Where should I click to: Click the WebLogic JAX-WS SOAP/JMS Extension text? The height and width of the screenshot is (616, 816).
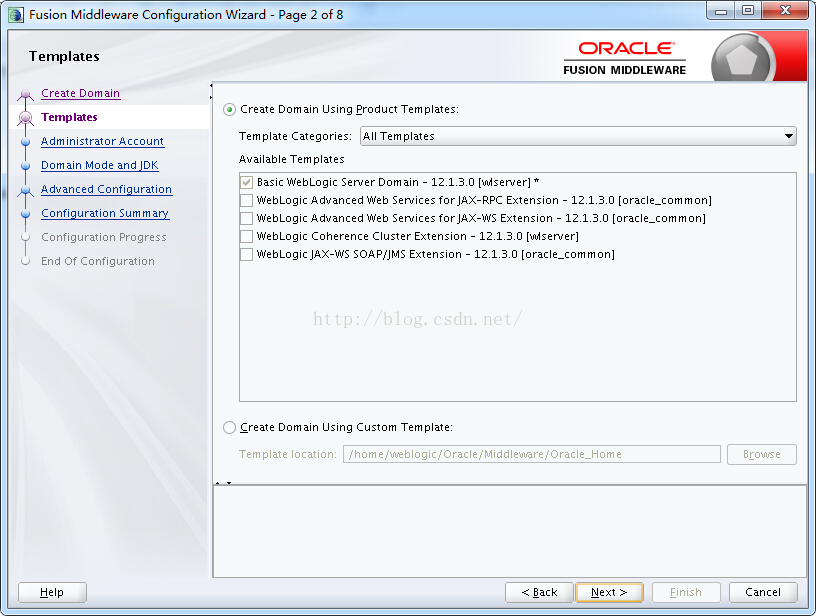click(436, 254)
